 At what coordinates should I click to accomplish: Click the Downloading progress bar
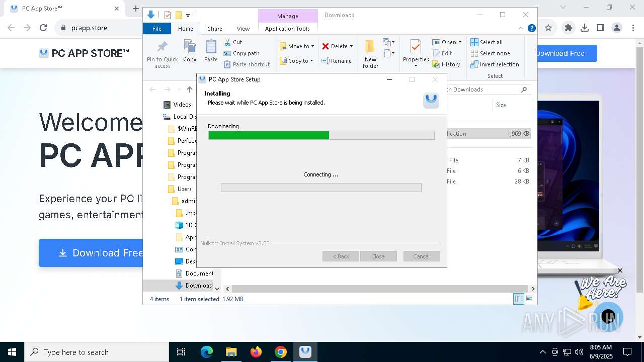point(321,135)
